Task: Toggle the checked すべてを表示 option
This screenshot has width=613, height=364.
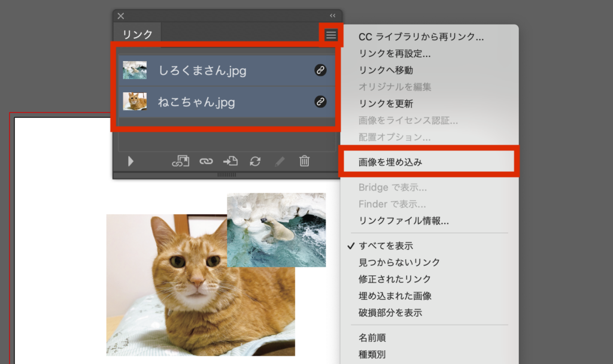Action: point(386,245)
